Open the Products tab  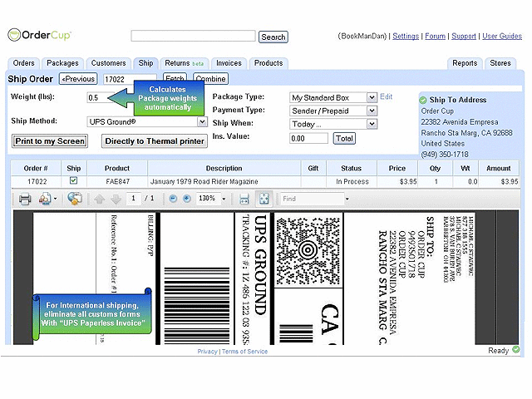(x=268, y=63)
